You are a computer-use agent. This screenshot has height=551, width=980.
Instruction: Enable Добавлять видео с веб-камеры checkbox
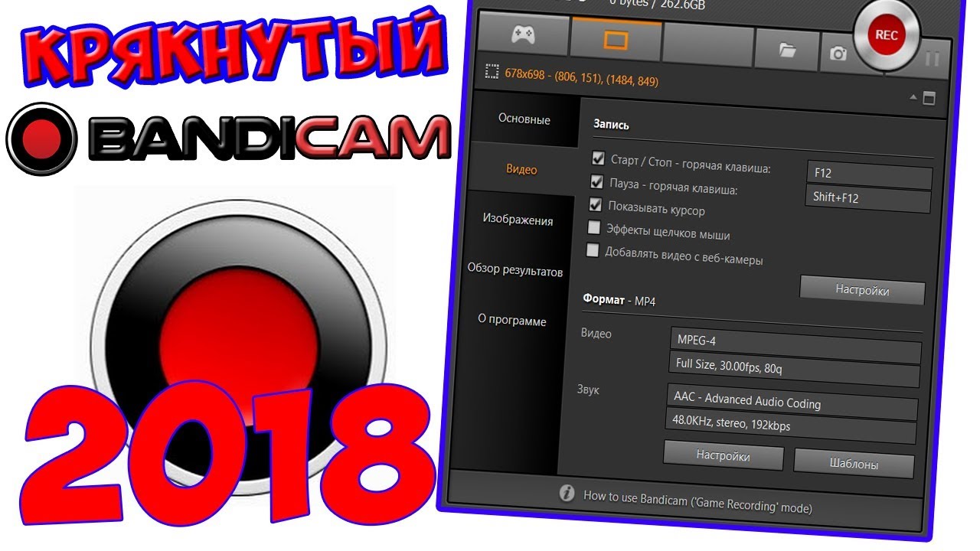(592, 250)
